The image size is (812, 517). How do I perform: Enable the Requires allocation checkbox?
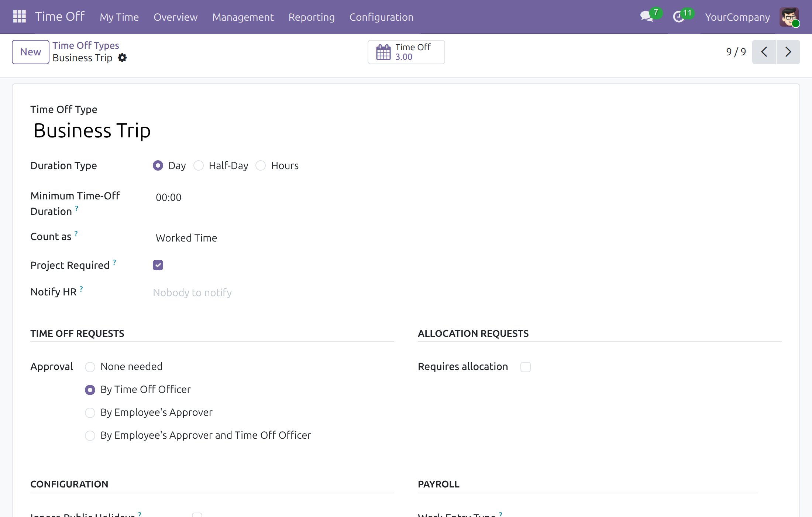[x=526, y=367]
